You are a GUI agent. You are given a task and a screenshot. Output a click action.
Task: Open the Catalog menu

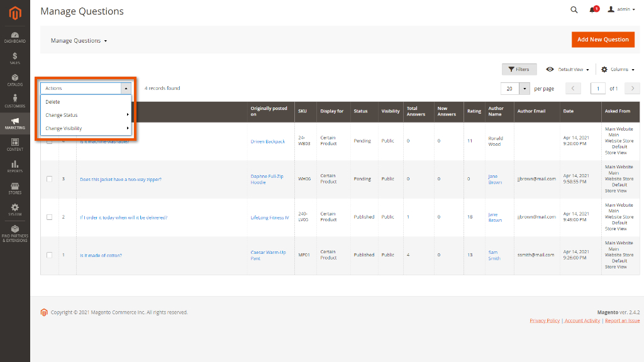click(x=15, y=80)
